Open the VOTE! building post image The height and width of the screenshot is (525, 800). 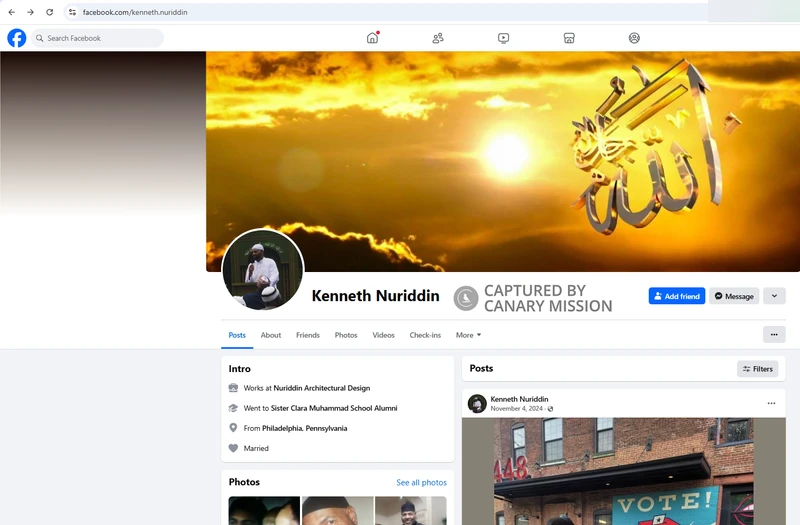[623, 471]
